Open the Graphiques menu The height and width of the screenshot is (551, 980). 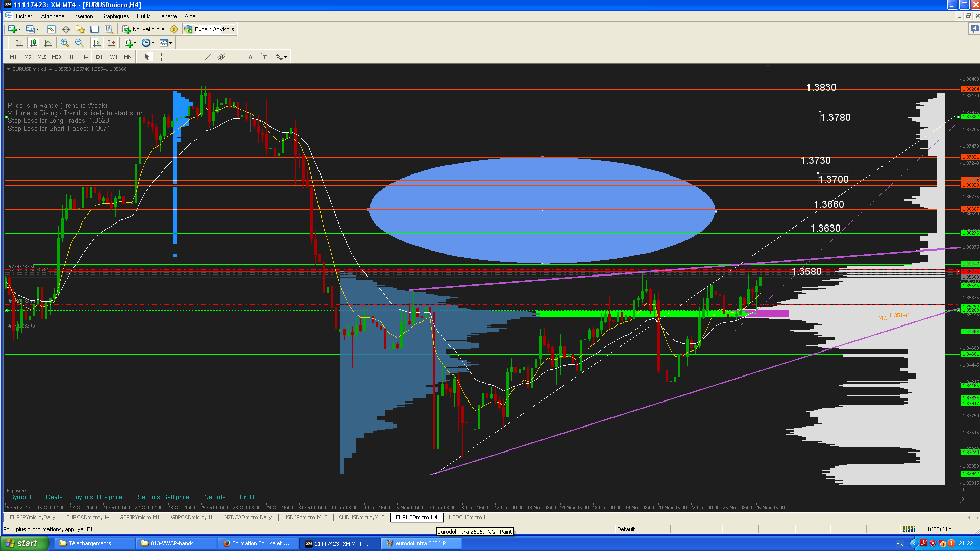tap(114, 16)
